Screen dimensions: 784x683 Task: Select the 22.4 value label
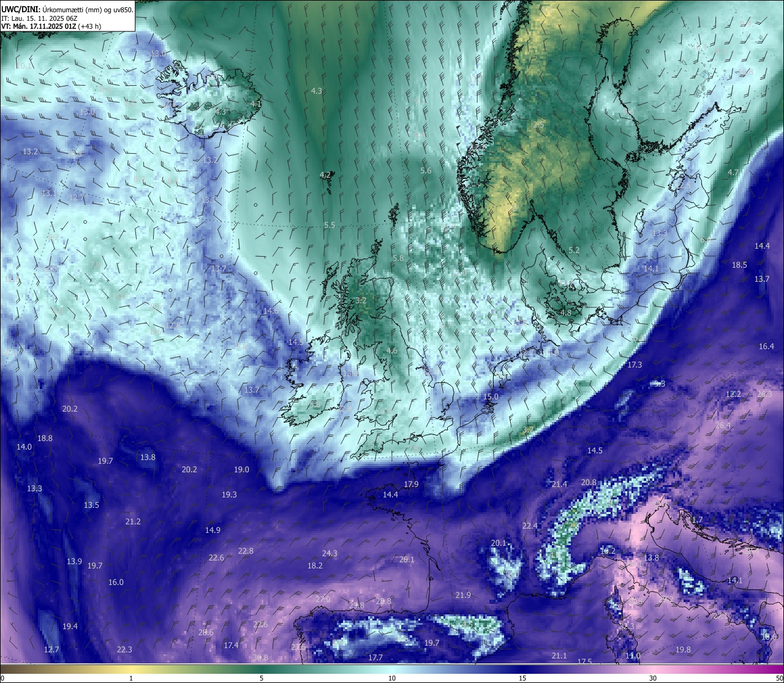point(530,526)
